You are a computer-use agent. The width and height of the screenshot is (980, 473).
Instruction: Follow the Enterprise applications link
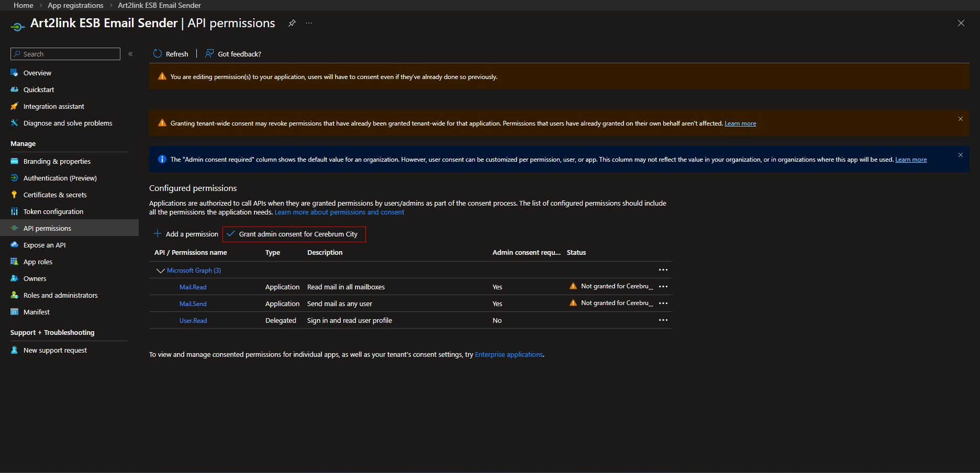click(x=509, y=354)
